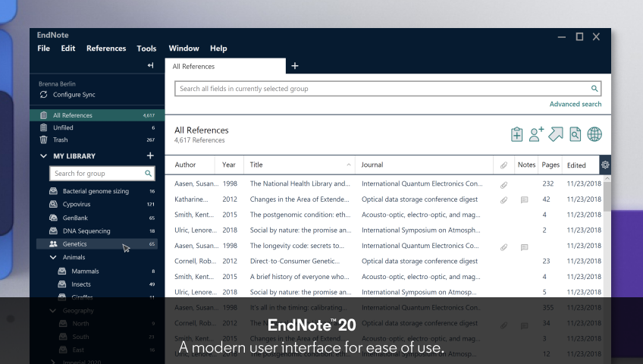Select the Cypovirus group
This screenshot has width=643, height=364.
(97, 204)
